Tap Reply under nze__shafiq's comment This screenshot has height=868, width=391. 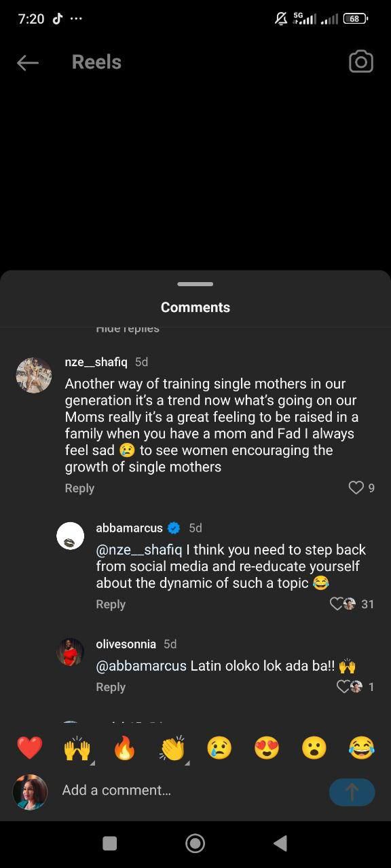pyautogui.click(x=79, y=488)
